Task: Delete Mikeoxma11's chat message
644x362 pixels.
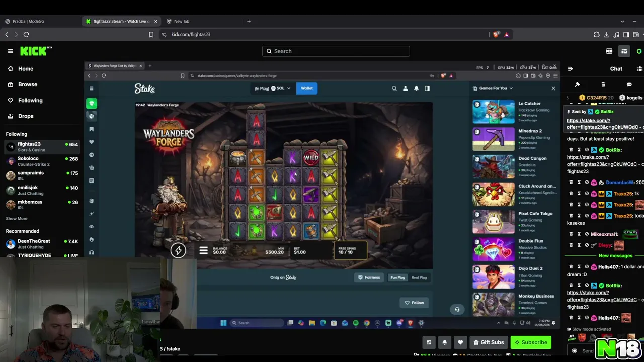Action: point(571,234)
